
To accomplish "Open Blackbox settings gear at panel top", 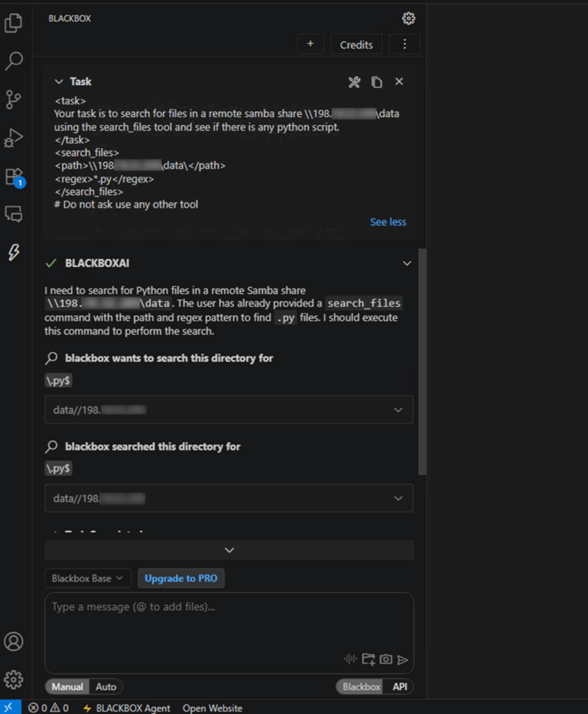I will (x=409, y=19).
